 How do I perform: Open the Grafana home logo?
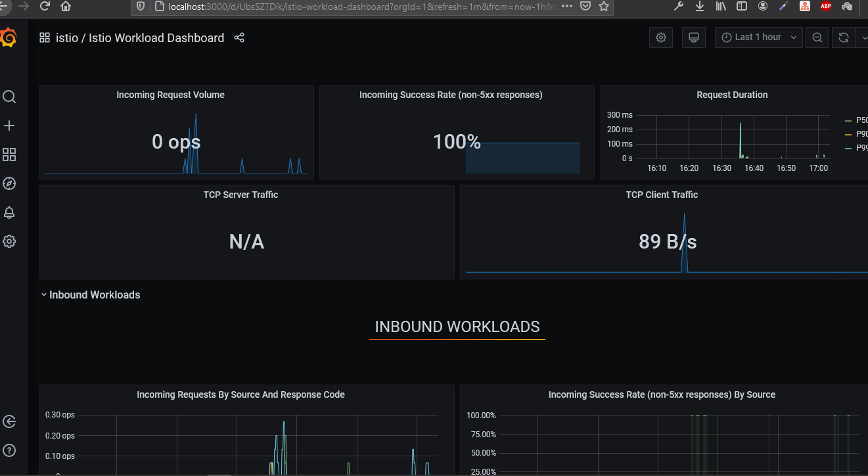(x=8, y=38)
